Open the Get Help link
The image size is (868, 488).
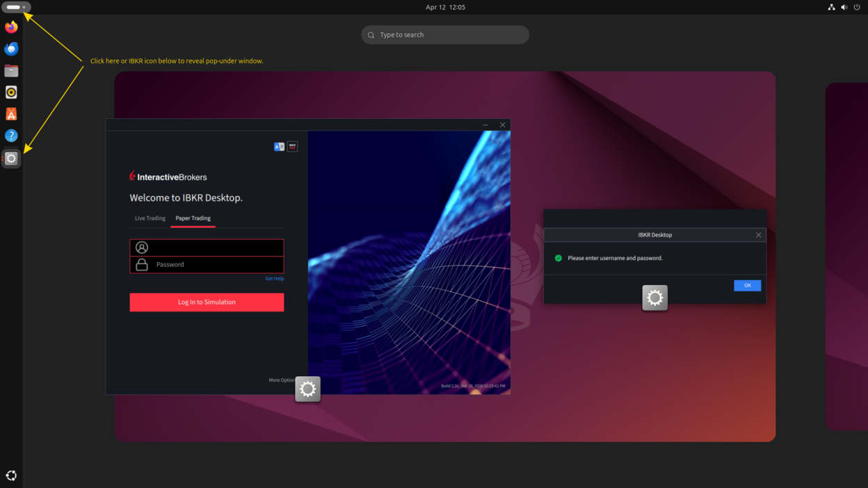[x=274, y=279]
